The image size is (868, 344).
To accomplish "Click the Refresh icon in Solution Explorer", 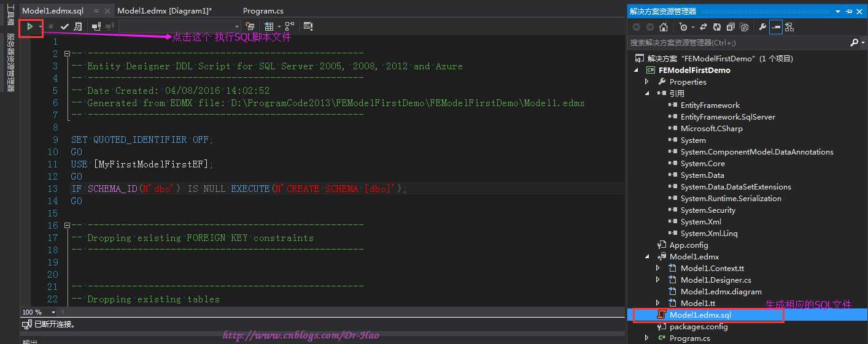I will pyautogui.click(x=717, y=27).
